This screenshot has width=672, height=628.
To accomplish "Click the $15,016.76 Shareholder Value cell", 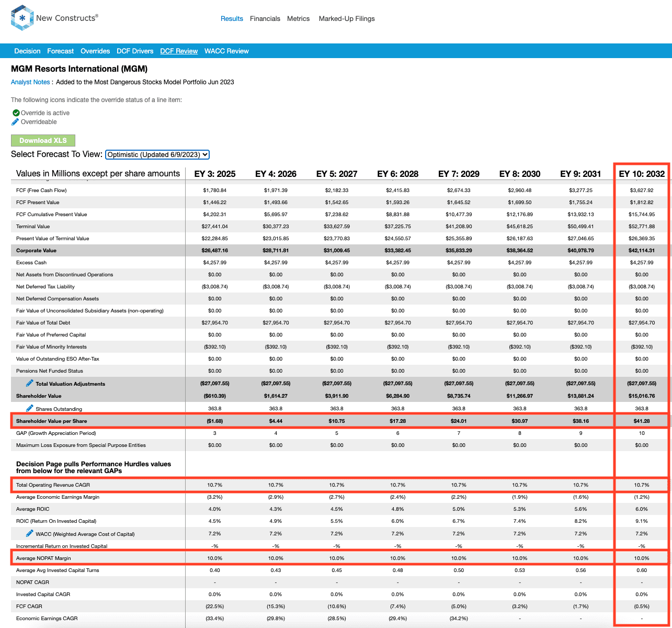I will pyautogui.click(x=642, y=396).
